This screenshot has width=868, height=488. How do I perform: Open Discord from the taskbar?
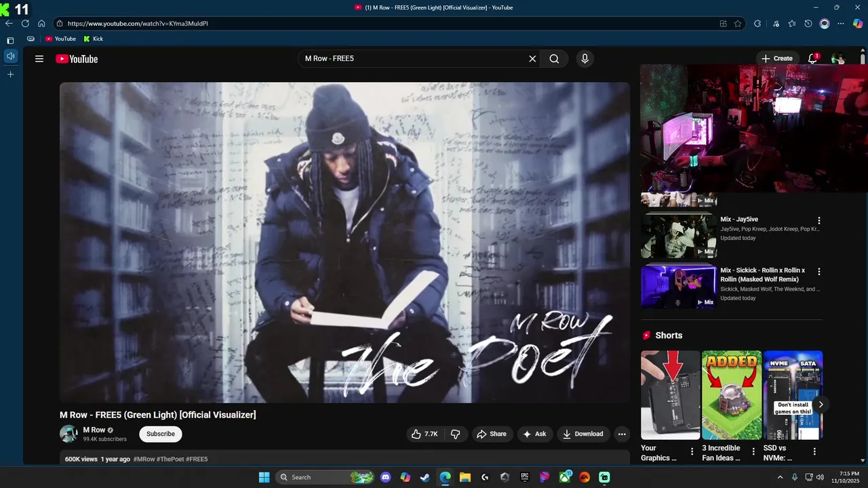[x=386, y=477]
